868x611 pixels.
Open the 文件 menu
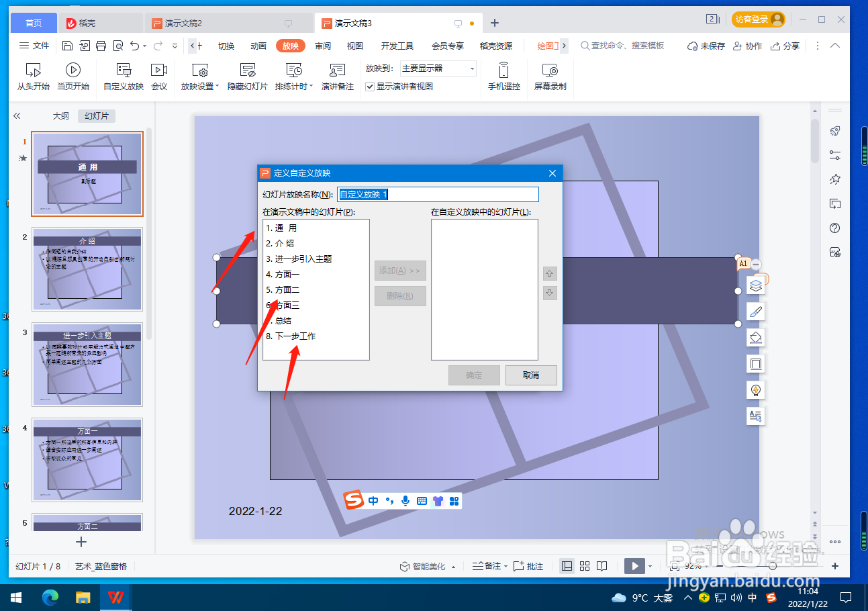[34, 46]
